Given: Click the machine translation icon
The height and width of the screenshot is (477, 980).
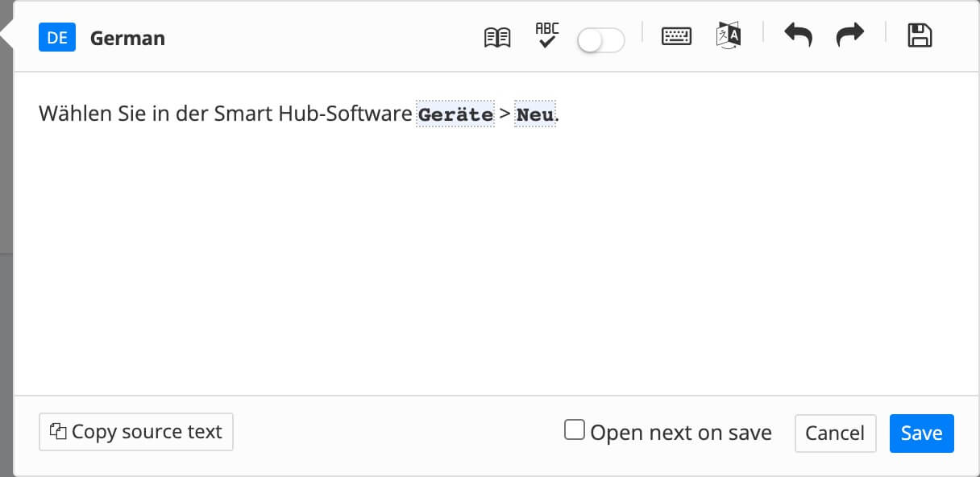Looking at the screenshot, I should point(727,35).
